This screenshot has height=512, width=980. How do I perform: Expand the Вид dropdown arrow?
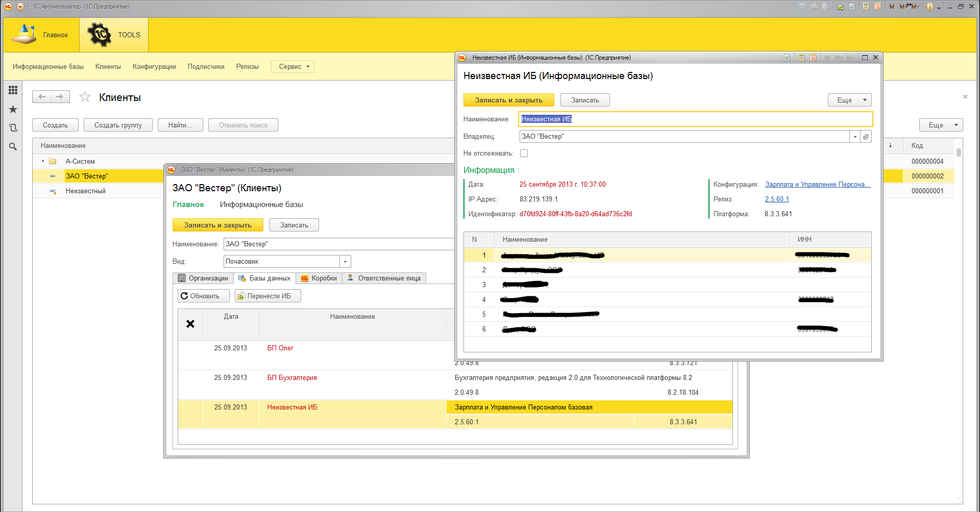point(345,262)
